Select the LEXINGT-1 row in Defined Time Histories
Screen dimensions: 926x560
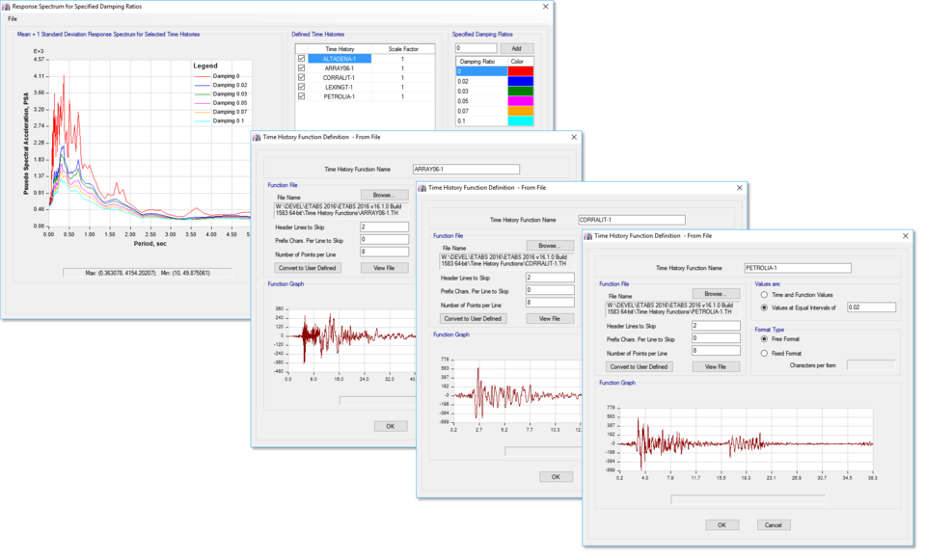pos(339,88)
